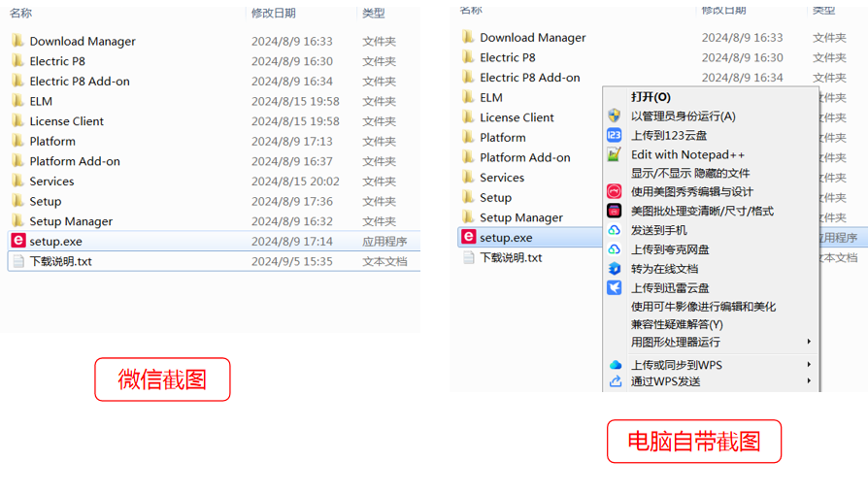The image size is (868, 494).
Task: Click the Platform folder icon in right list
Action: (x=468, y=137)
